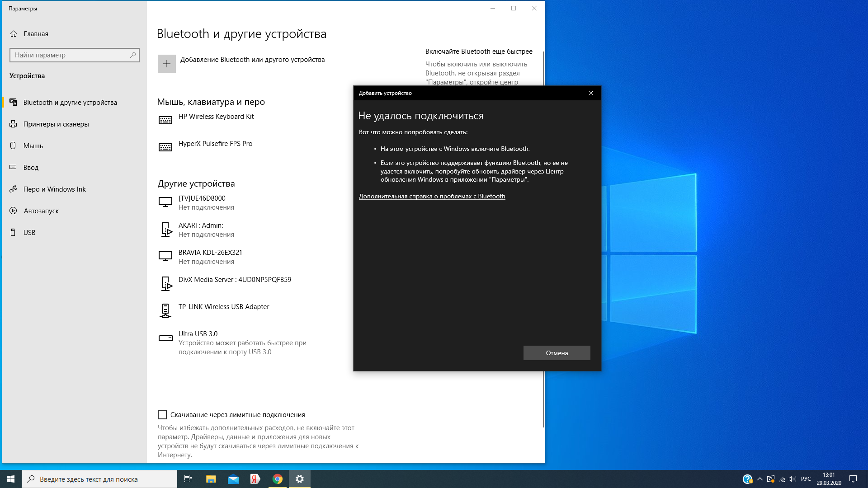Click the Settings gear in taskbar

click(299, 479)
